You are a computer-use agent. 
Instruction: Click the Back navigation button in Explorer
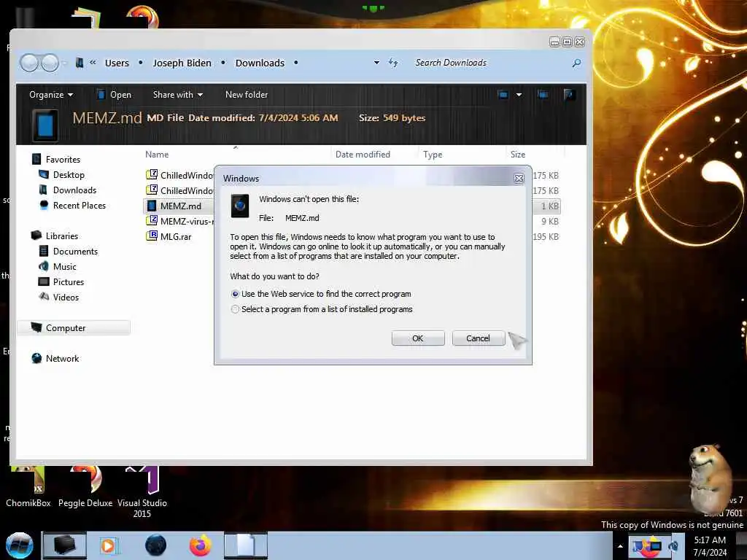[29, 63]
